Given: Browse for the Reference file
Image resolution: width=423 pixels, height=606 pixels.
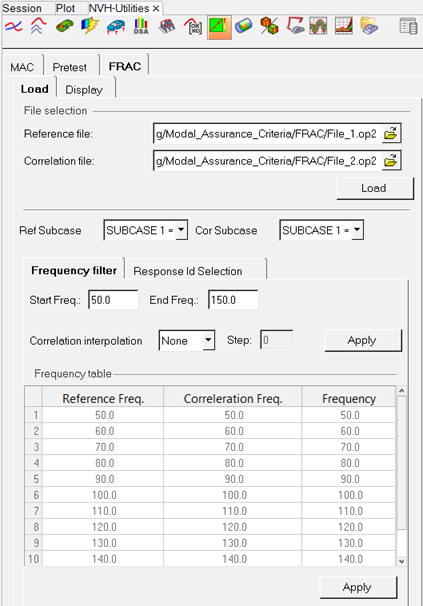Looking at the screenshot, I should [391, 134].
